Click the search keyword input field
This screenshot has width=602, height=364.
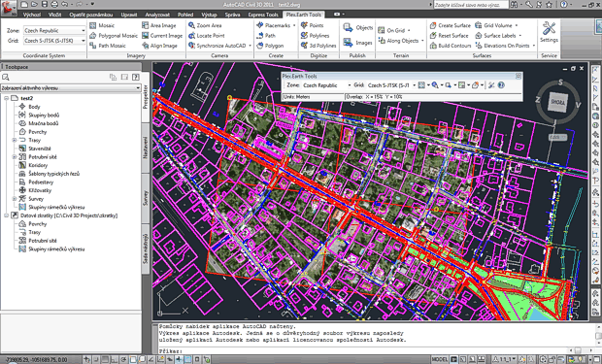[x=471, y=5]
